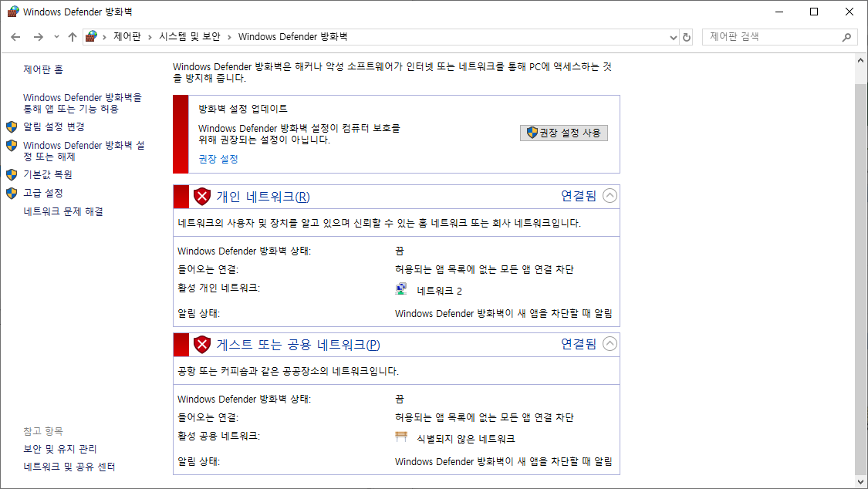Screen dimensions: 868x489
Task: Click 연결됨 status for 공용 네트워크
Action: click(579, 343)
